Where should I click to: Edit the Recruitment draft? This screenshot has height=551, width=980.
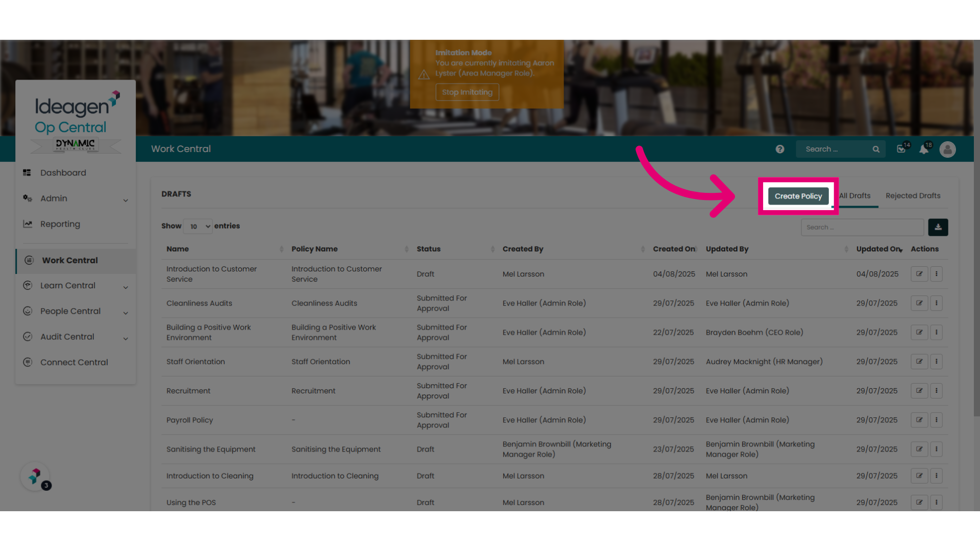(x=919, y=391)
